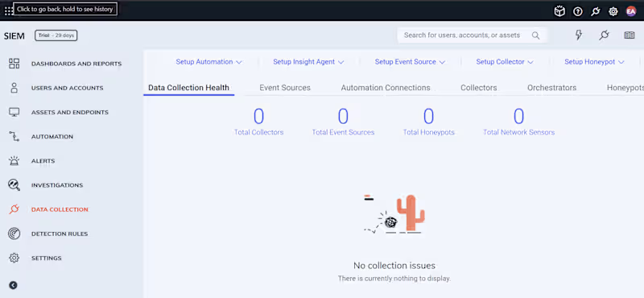Expand Setup Collector dropdown

coord(505,62)
